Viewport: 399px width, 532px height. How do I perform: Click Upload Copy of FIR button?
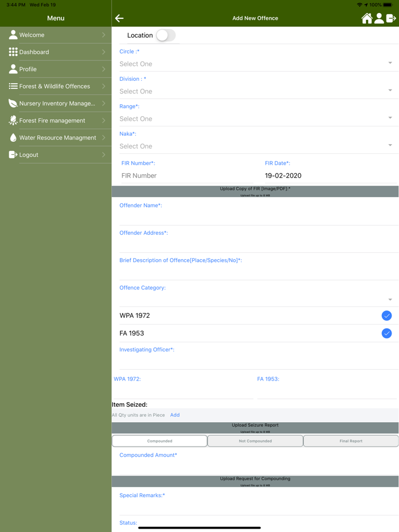255,191
